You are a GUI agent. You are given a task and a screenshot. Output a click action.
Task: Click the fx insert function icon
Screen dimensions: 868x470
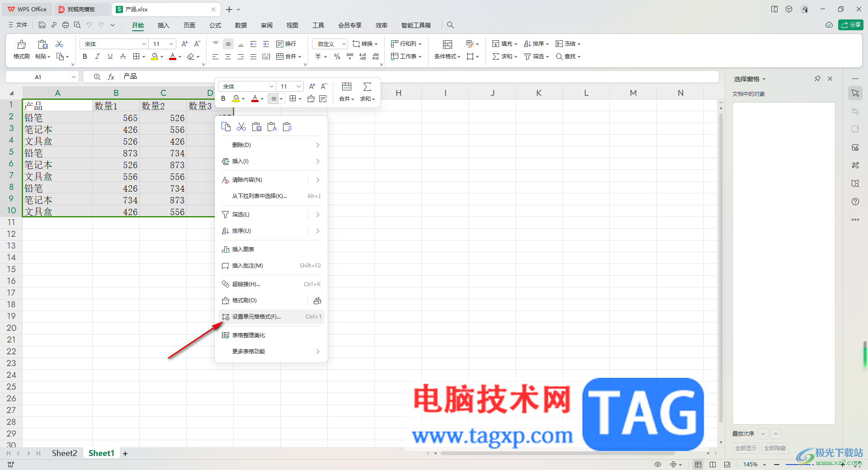click(111, 77)
